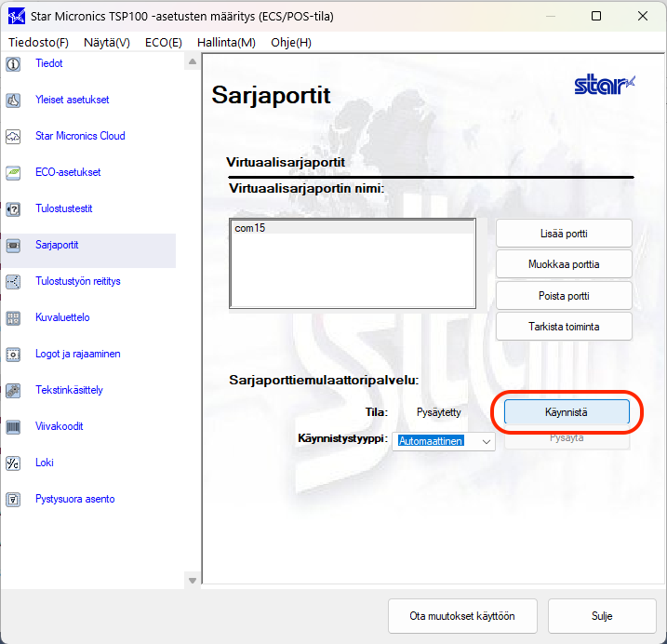Click Tarkista toiminta button
Viewport: 667px width, 644px height.
click(564, 327)
